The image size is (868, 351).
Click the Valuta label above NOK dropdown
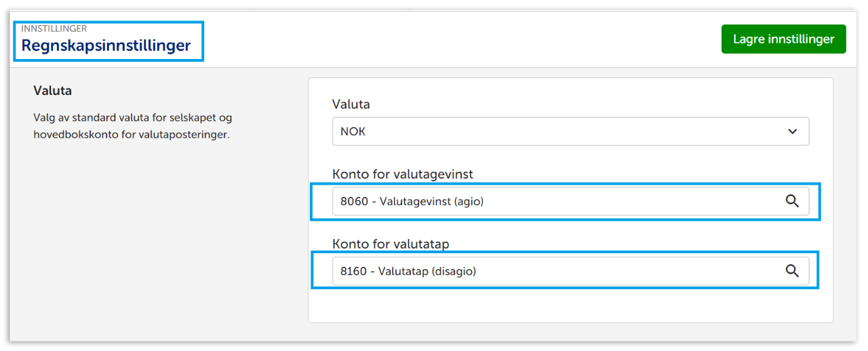coord(351,104)
